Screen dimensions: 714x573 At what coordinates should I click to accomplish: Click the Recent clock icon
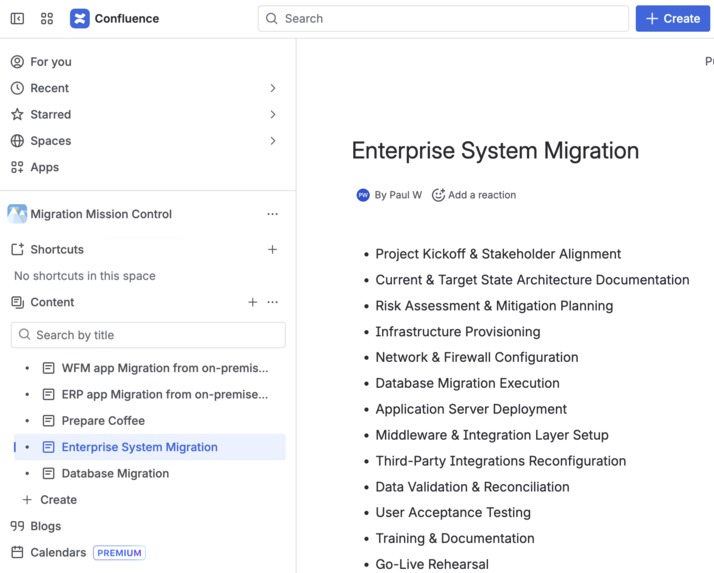[17, 88]
